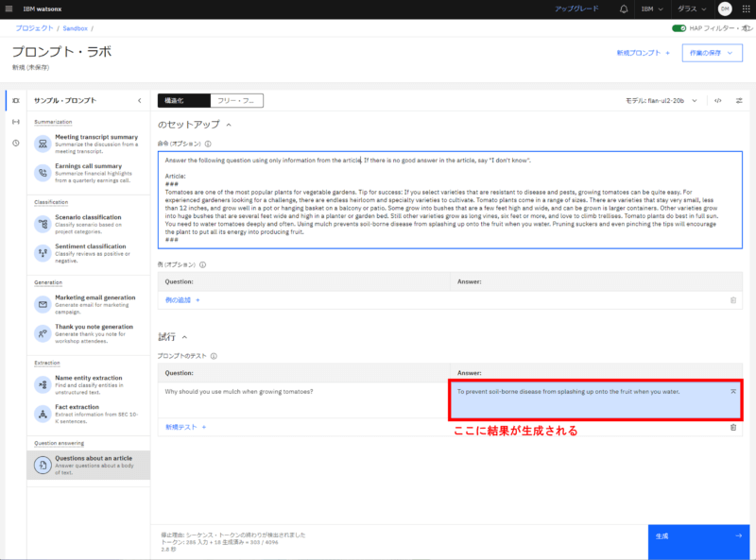
Task: Click 新規テスト + link
Action: [x=185, y=427]
